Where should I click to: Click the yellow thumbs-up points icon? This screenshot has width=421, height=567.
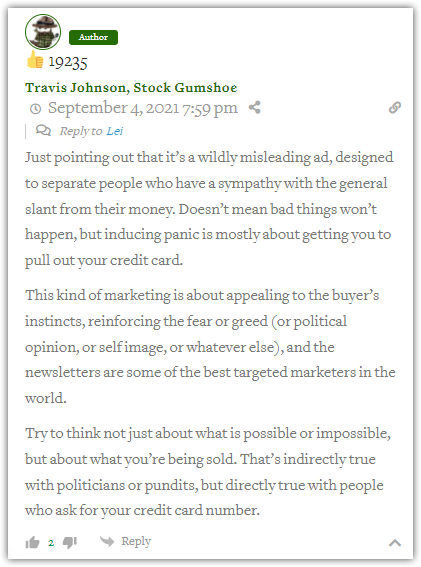point(35,60)
